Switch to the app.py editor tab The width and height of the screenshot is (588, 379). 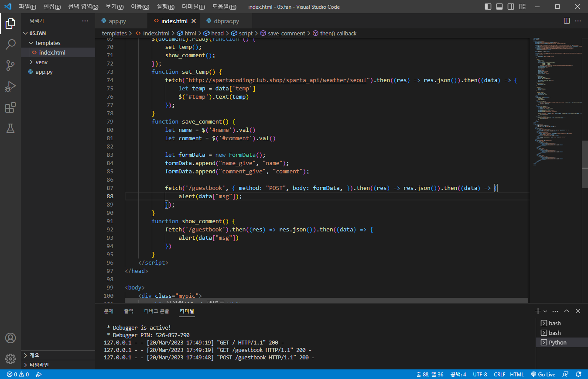(x=122, y=21)
